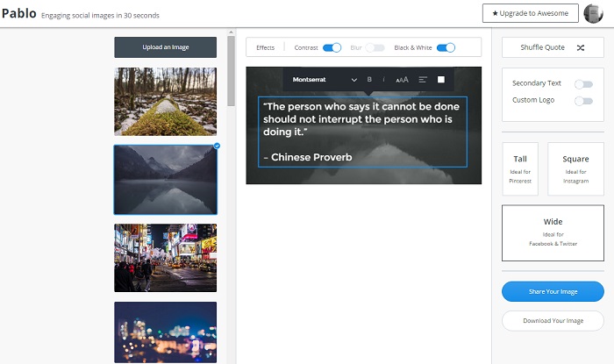614x364 pixels.
Task: Click the Share Your Image button
Action: tap(553, 291)
